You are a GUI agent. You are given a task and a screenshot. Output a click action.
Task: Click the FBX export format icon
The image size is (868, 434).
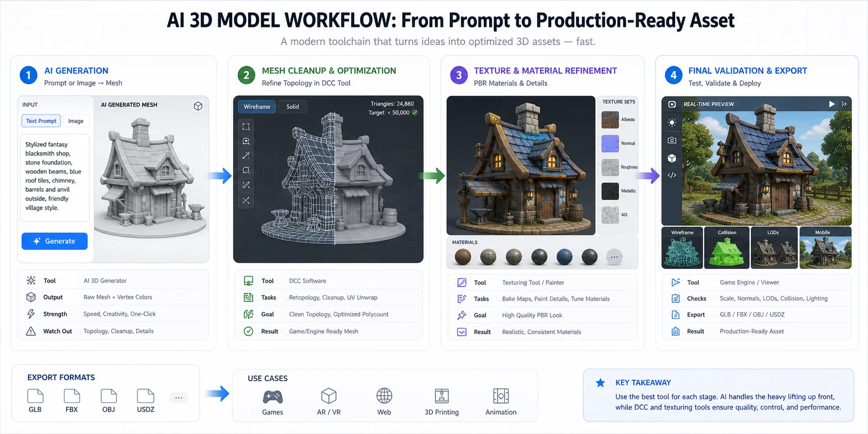pyautogui.click(x=72, y=396)
